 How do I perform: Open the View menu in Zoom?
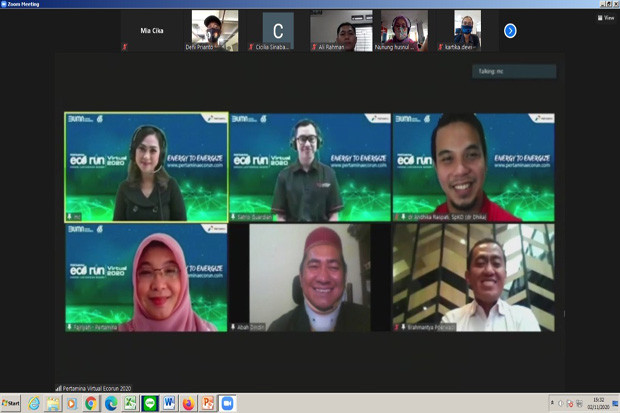[x=606, y=18]
